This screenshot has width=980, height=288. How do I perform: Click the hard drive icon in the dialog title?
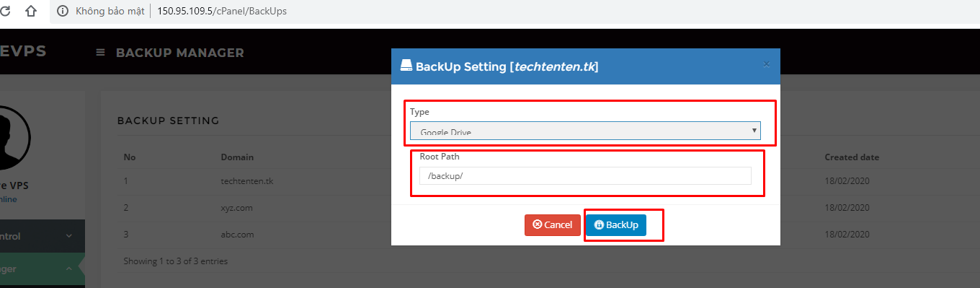point(406,66)
